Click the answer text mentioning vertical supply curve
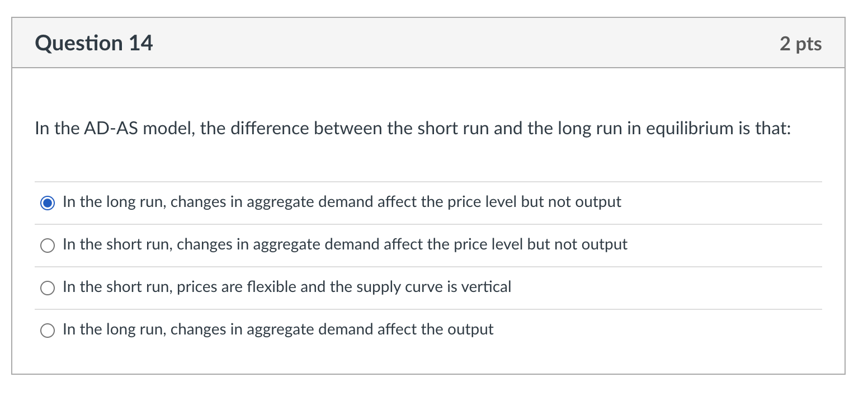The image size is (868, 396). click(x=286, y=287)
